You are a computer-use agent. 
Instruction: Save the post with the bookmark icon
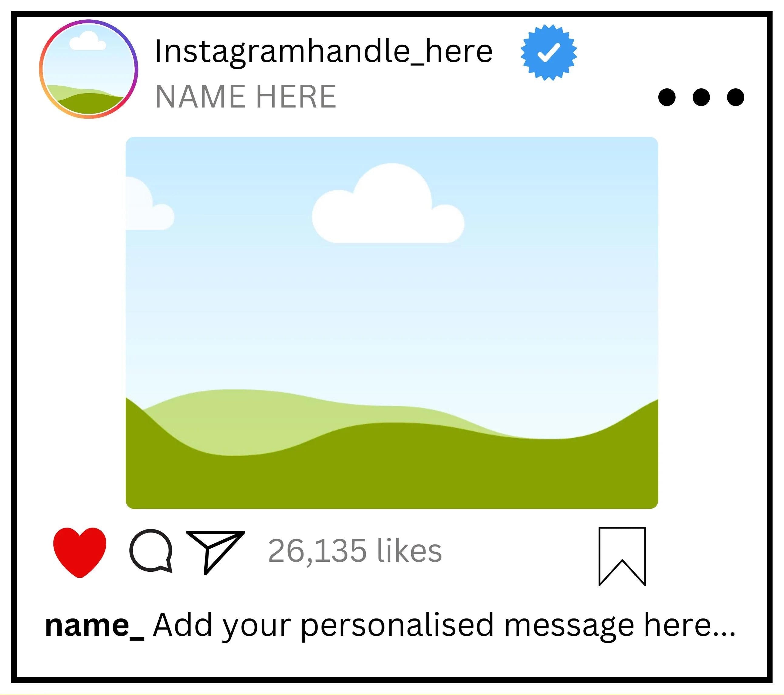click(x=622, y=555)
